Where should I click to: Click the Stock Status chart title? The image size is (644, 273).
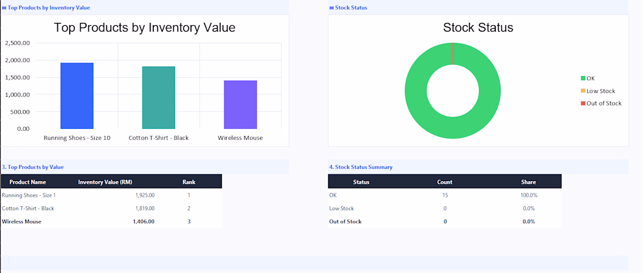478,28
